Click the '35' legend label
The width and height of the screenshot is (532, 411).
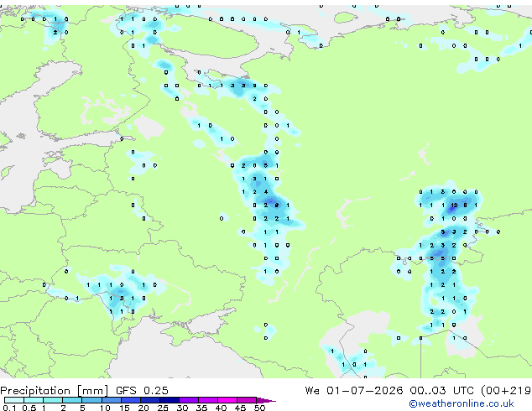(x=201, y=408)
